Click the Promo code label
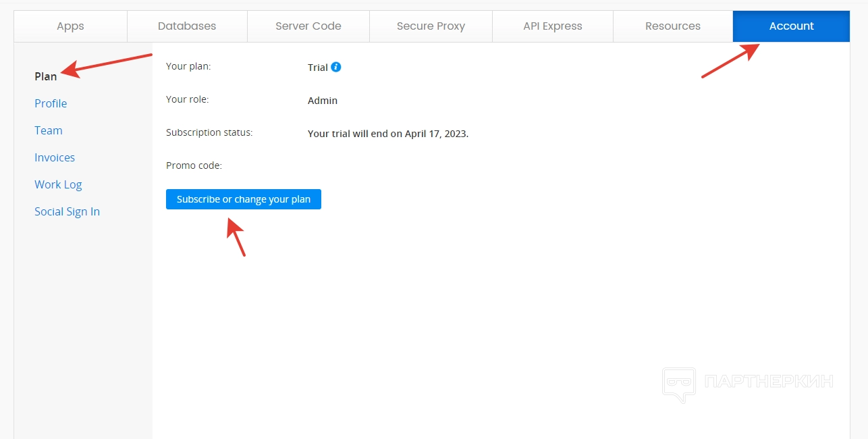This screenshot has width=868, height=439. 194,165
